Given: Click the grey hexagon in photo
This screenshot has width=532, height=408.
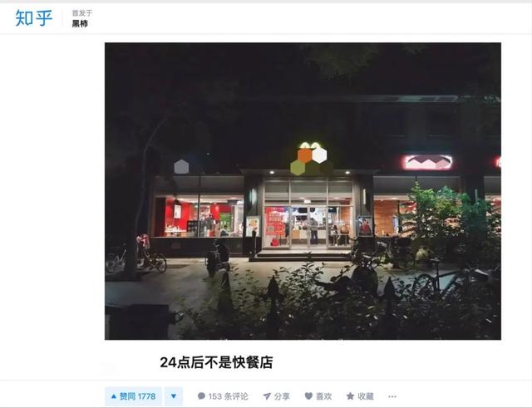Looking at the screenshot, I should (x=181, y=166).
